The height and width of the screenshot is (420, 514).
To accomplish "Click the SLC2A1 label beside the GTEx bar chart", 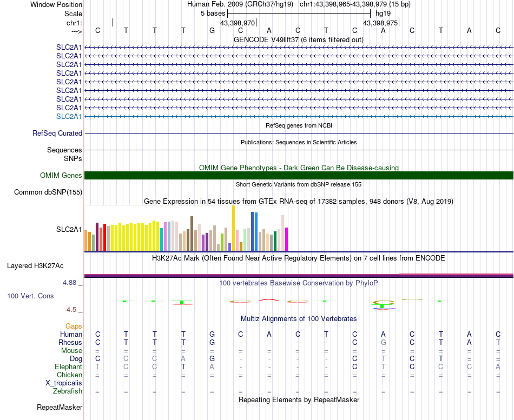I will tap(69, 229).
